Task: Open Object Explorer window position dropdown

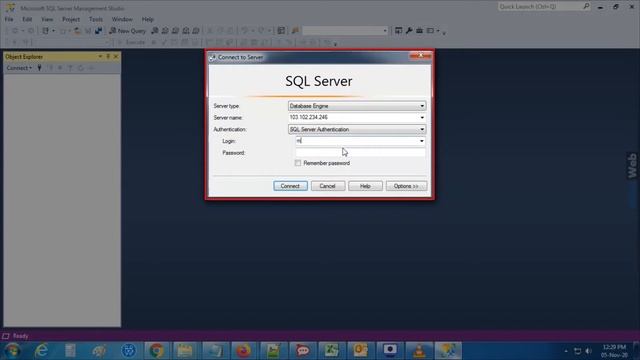Action: [x=100, y=57]
